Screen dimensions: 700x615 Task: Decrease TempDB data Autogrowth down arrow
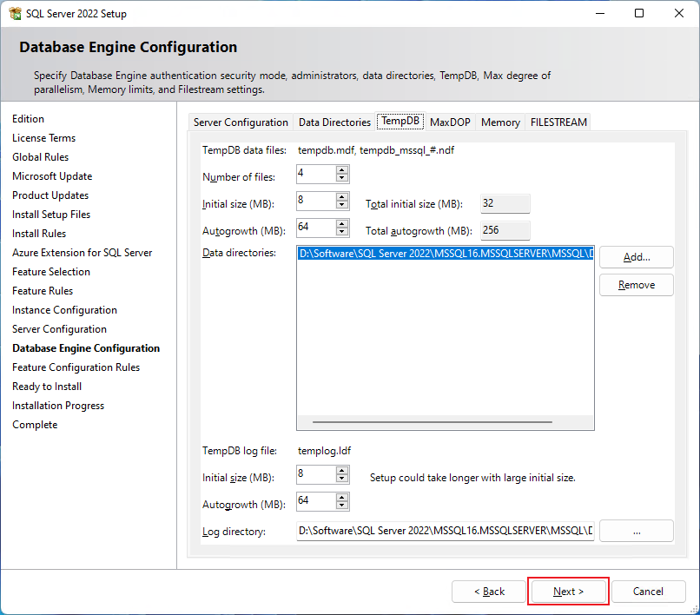pos(342,232)
